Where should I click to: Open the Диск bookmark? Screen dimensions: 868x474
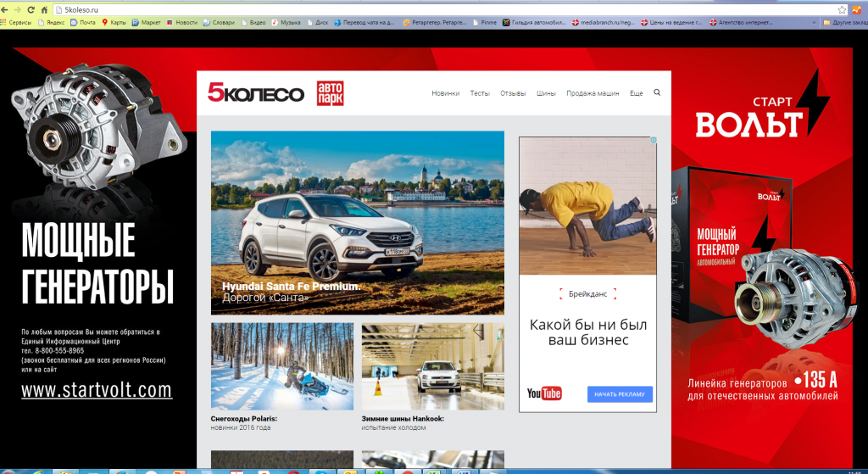pyautogui.click(x=318, y=23)
